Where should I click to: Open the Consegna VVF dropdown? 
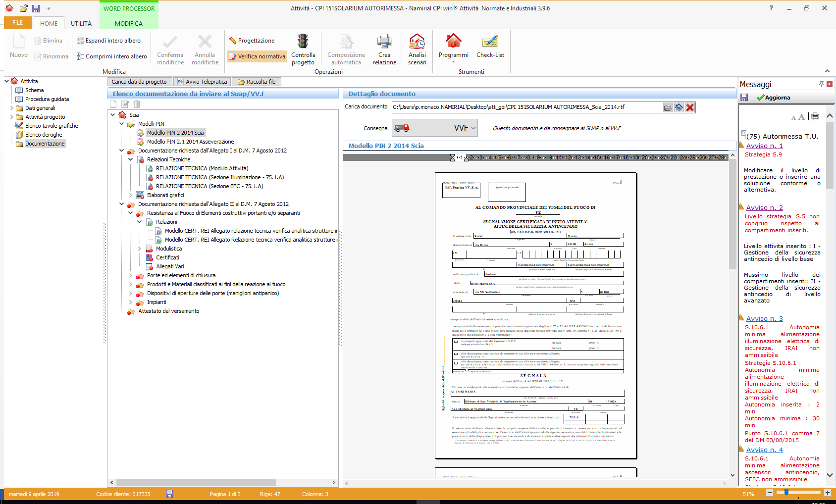(473, 128)
